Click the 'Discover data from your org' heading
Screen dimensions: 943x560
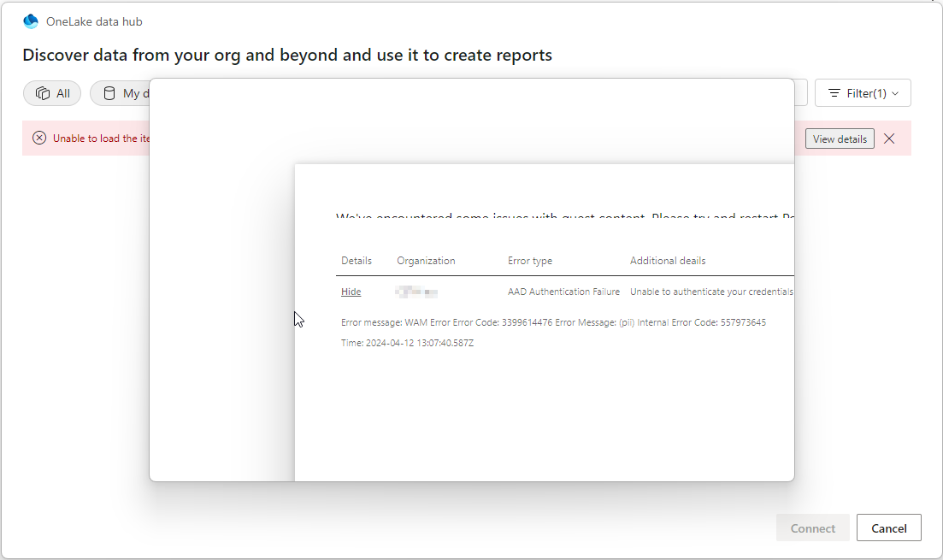[287, 55]
